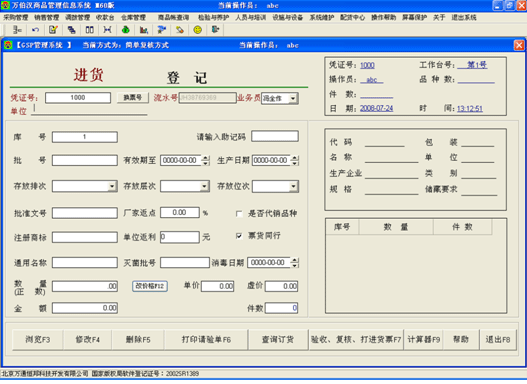Focus the 单价 price field
The image size is (527, 384).
218,286
